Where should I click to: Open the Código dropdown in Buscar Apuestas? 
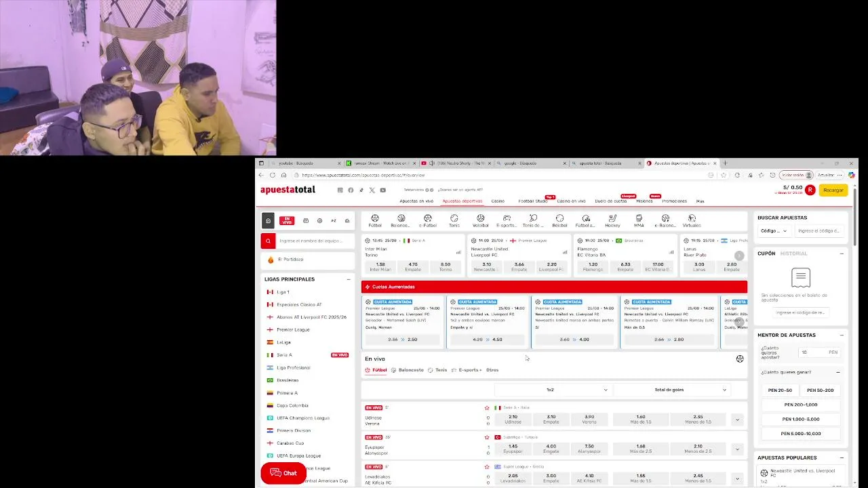coord(774,230)
